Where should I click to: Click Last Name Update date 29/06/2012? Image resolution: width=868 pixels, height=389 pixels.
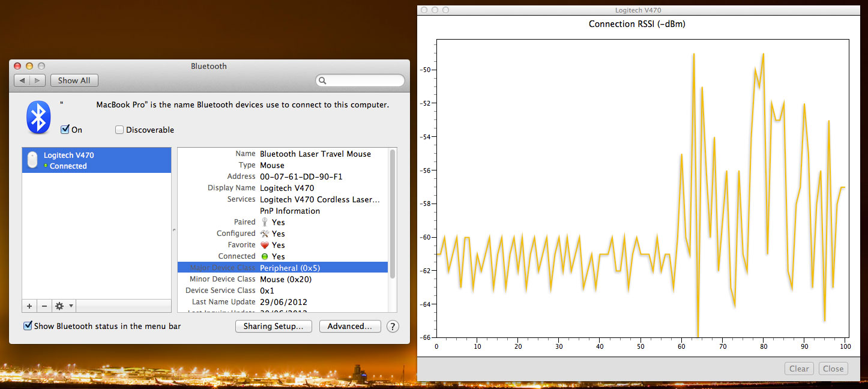(x=283, y=302)
